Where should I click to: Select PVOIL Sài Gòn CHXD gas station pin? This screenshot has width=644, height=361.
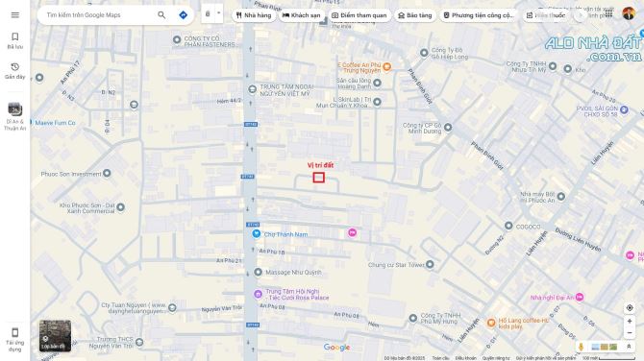[624, 109]
